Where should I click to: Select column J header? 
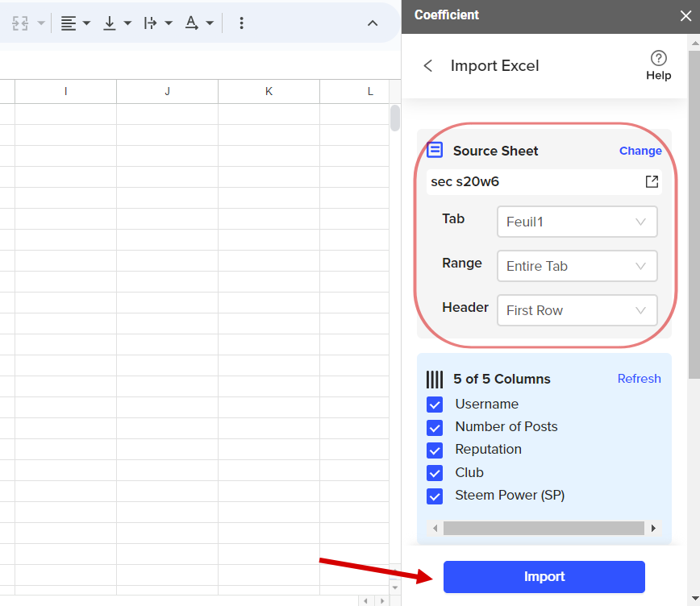point(168,92)
